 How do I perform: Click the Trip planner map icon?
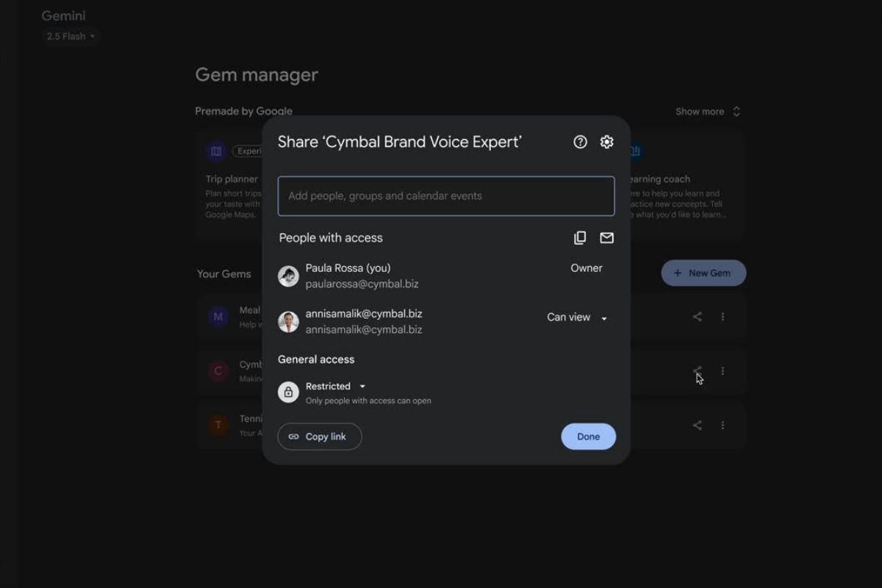click(x=216, y=151)
